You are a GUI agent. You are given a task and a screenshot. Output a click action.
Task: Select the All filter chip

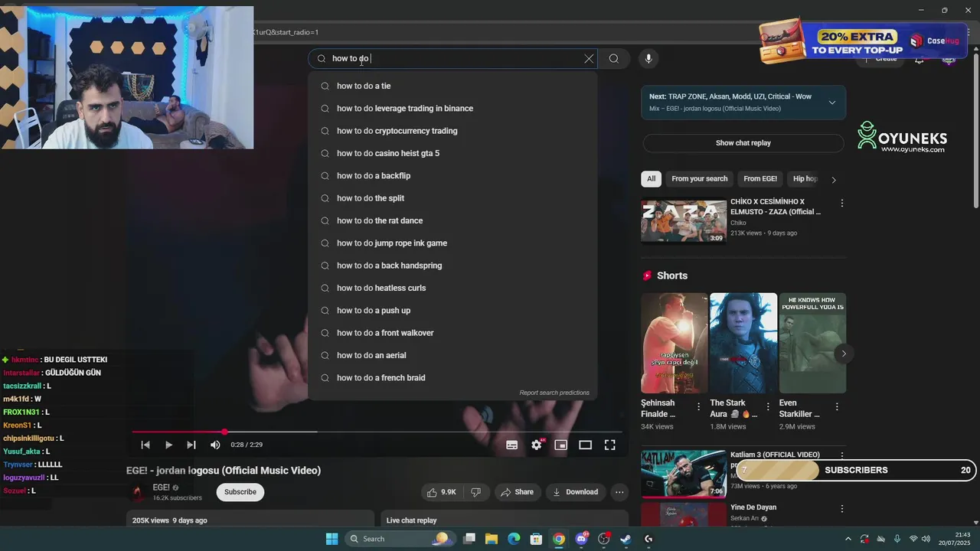pos(651,179)
